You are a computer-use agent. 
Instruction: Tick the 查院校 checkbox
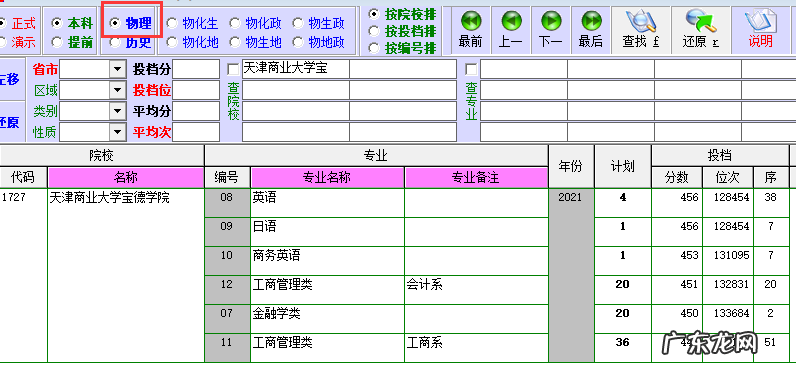point(233,69)
